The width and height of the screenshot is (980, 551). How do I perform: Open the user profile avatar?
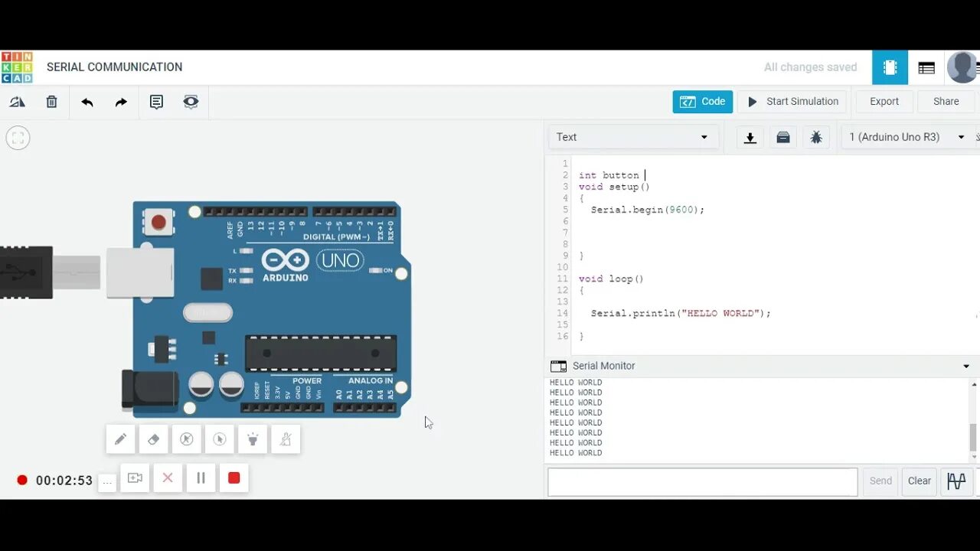coord(962,67)
